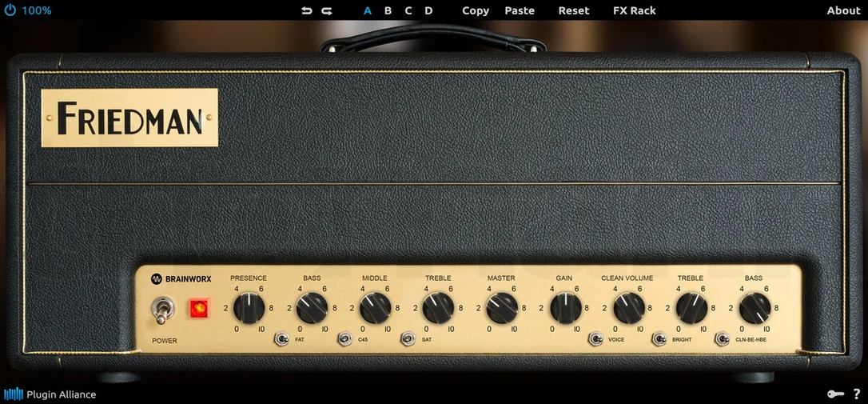Toggle the FAT mini switch
The width and height of the screenshot is (868, 404).
[282, 338]
